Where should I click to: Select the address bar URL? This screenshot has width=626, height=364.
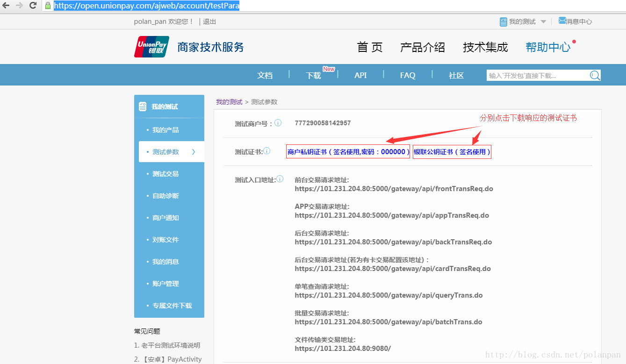click(146, 6)
